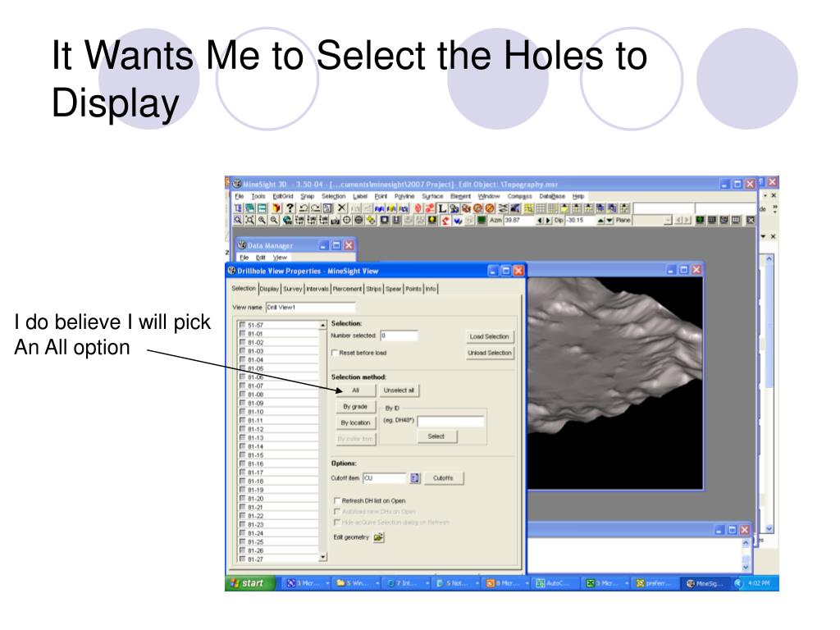Click the first icon in top toolbar row

238,208
